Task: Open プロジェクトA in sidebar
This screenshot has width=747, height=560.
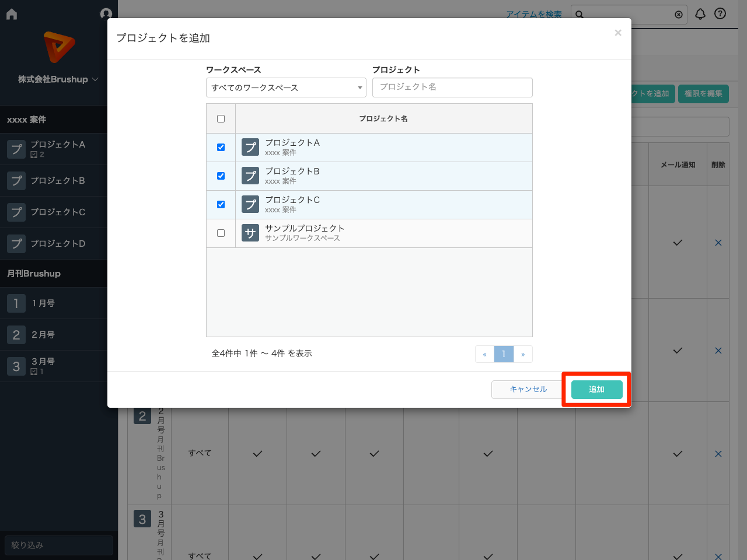Action: point(59,149)
